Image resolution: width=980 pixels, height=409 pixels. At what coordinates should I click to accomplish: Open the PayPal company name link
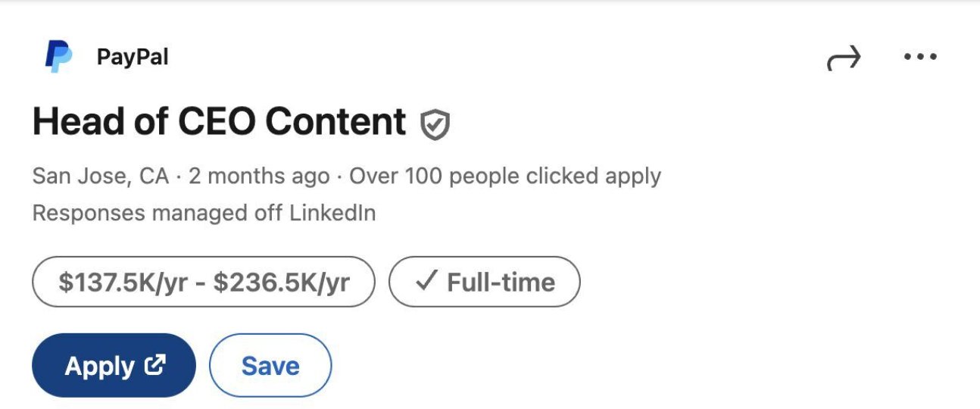[133, 57]
